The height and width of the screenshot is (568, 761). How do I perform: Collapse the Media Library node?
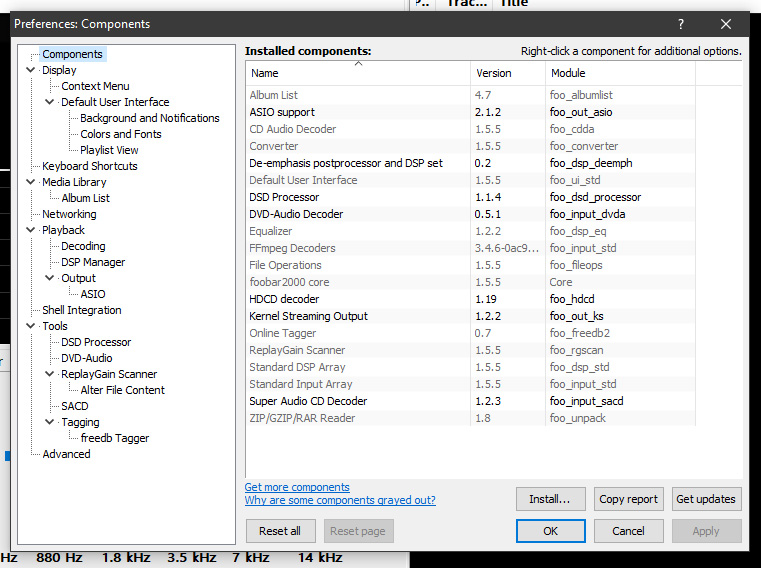click(x=31, y=182)
